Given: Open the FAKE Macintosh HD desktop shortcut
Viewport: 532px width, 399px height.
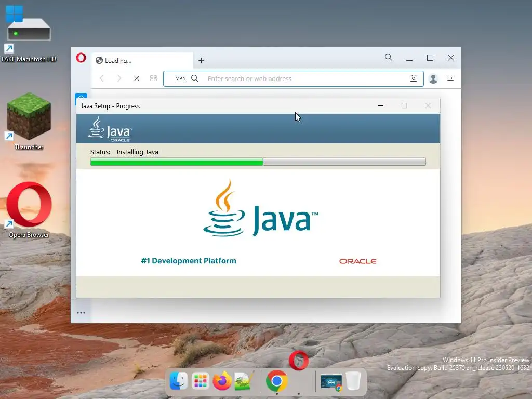Looking at the screenshot, I should pos(29,33).
